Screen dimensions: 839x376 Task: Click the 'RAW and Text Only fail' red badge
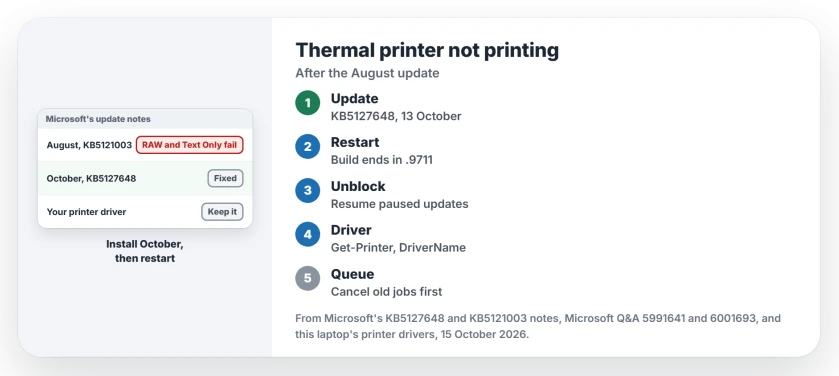[189, 145]
